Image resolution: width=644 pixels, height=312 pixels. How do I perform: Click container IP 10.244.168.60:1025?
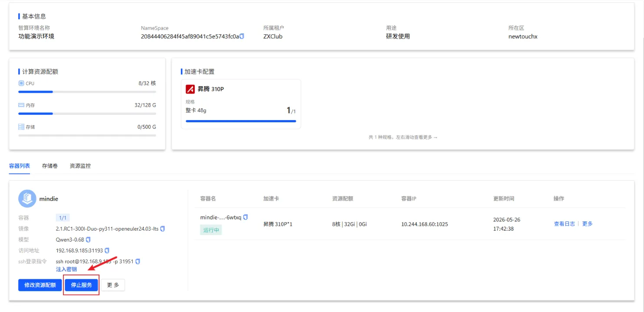[425, 224]
